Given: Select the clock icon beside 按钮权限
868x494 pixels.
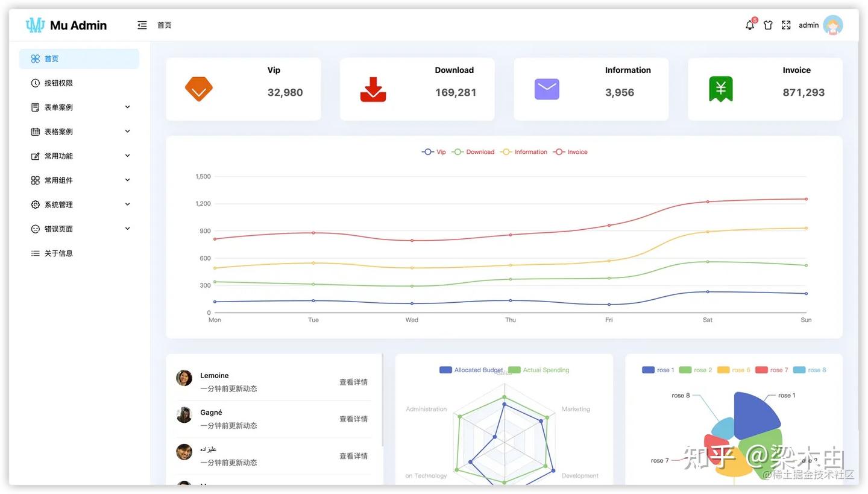Looking at the screenshot, I should [34, 83].
